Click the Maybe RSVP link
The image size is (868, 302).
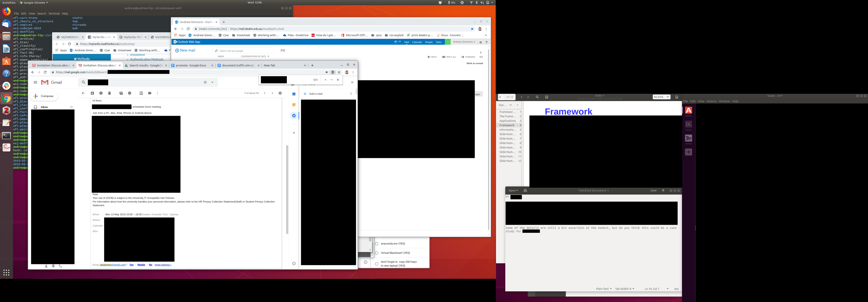pyautogui.click(x=141, y=265)
